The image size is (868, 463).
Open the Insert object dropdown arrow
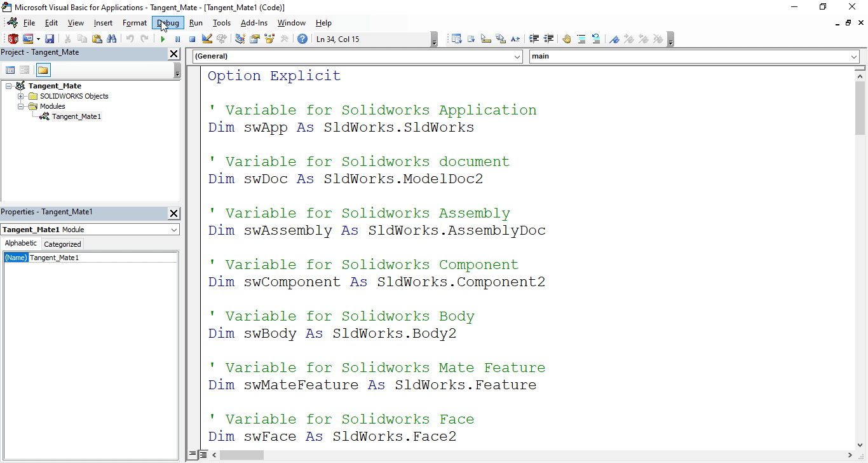click(x=38, y=39)
